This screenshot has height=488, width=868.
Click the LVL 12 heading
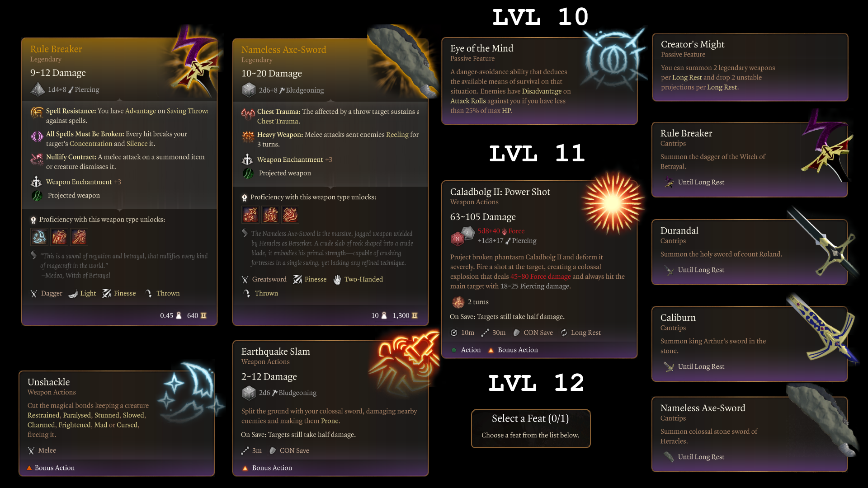click(x=537, y=383)
